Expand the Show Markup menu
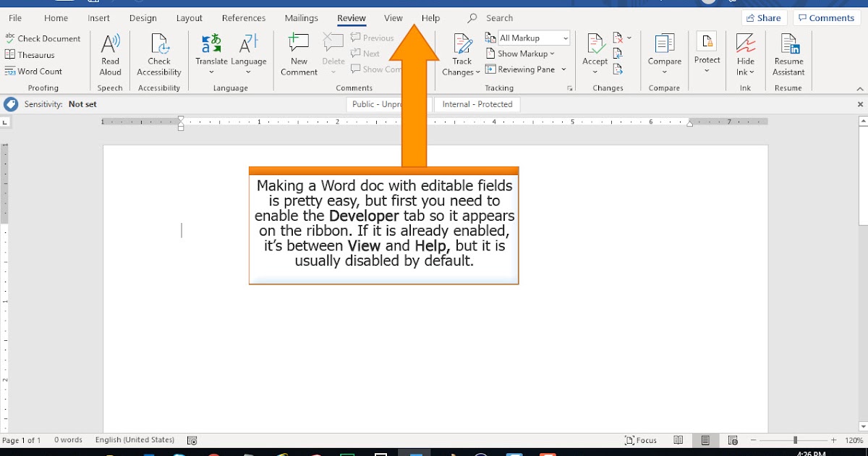The image size is (868, 456). (522, 53)
